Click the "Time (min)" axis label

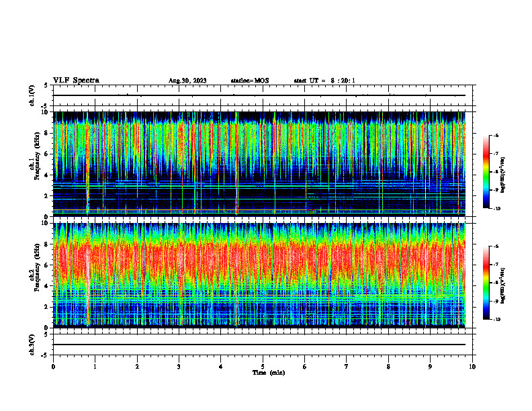coord(269,373)
